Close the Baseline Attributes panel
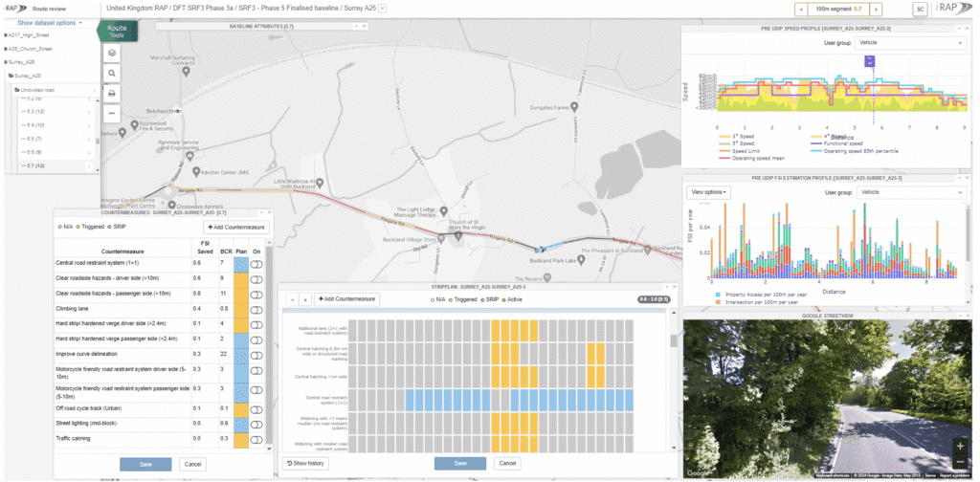980x482 pixels. coord(365,26)
